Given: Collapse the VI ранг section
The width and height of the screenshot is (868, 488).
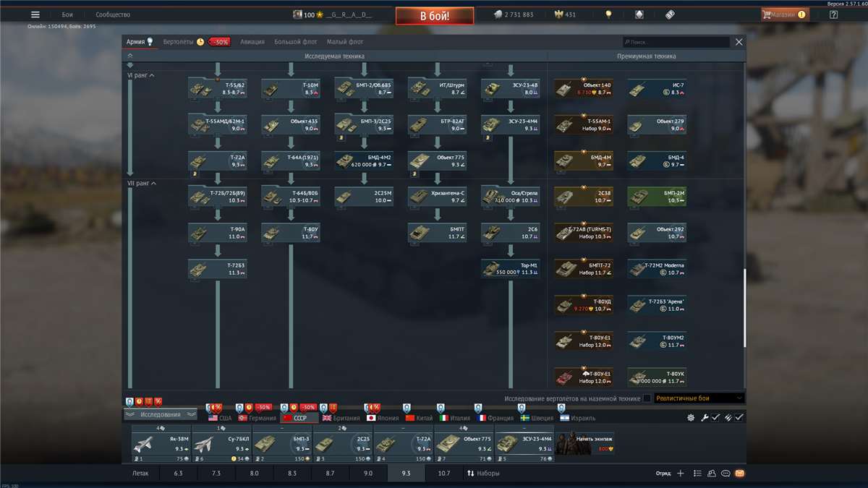Looking at the screenshot, I should 142,75.
